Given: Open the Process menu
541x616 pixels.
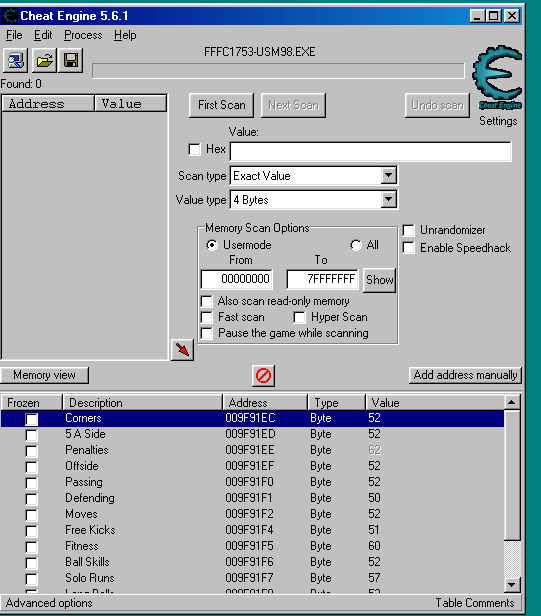Looking at the screenshot, I should point(83,35).
